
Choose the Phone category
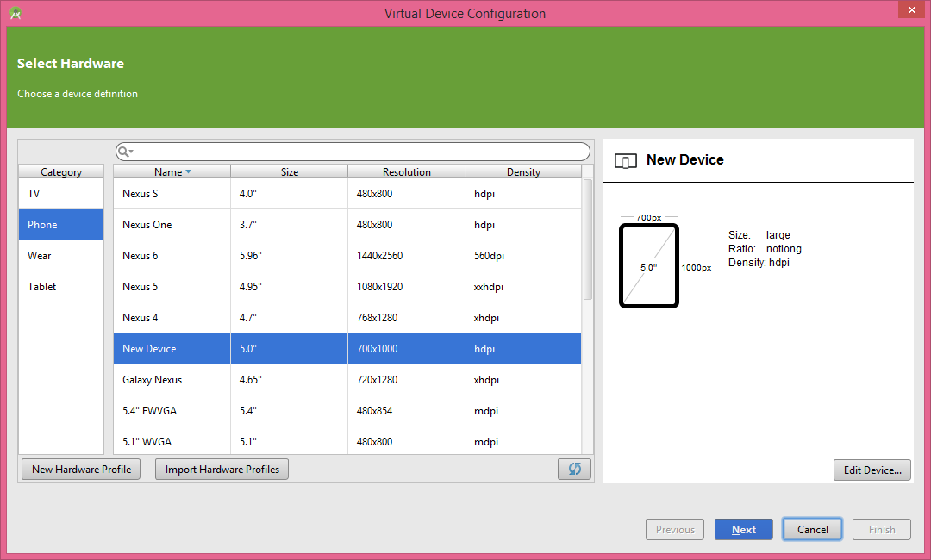pos(60,225)
